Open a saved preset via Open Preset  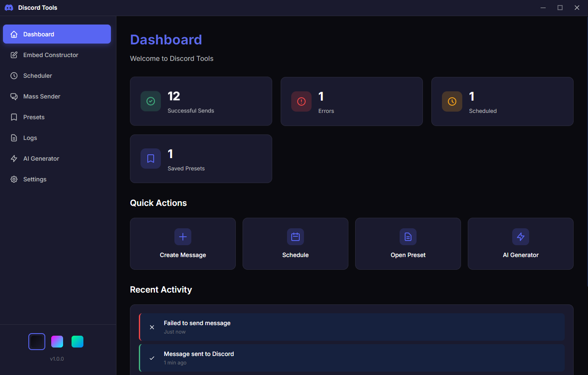pyautogui.click(x=408, y=244)
